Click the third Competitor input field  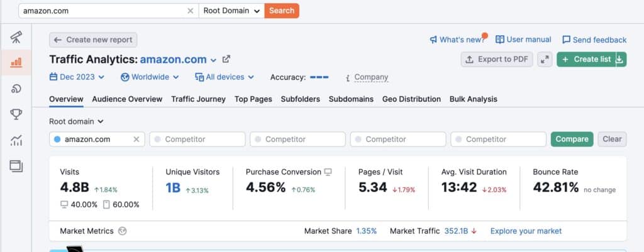click(x=398, y=139)
